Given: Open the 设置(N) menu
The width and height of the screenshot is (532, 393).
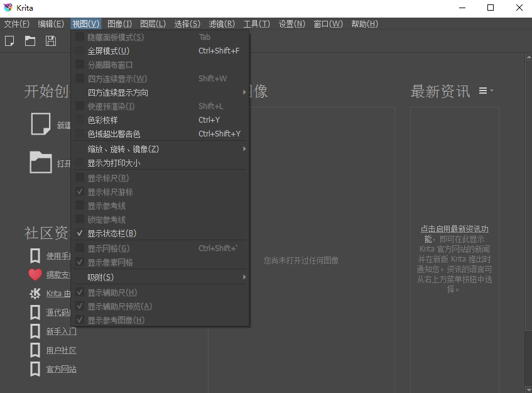Looking at the screenshot, I should (292, 24).
